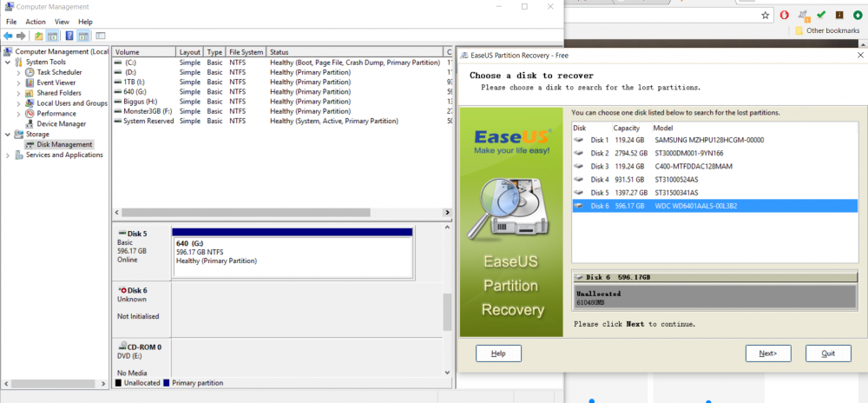This screenshot has width=868, height=403.
Task: Open the File menu
Action: [x=11, y=22]
